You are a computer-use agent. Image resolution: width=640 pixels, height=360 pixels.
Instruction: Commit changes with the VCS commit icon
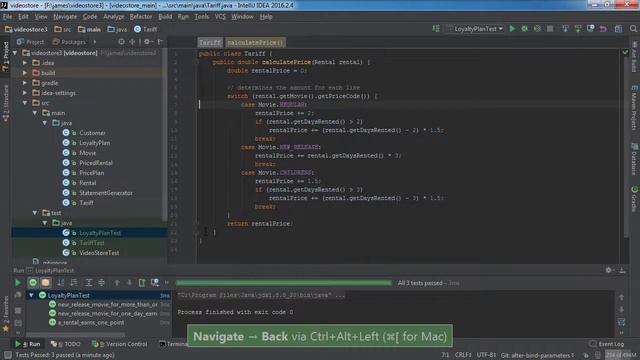click(578, 29)
